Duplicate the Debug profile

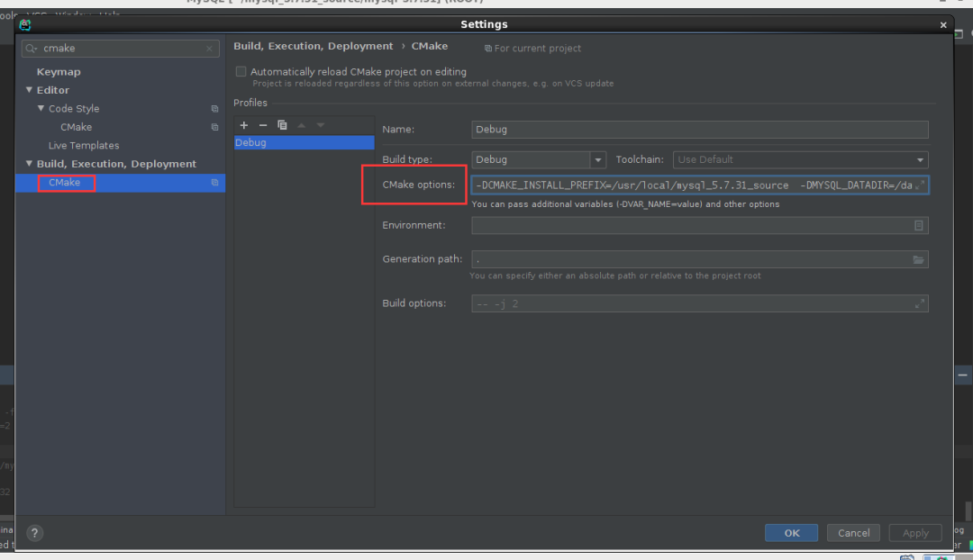click(x=281, y=125)
